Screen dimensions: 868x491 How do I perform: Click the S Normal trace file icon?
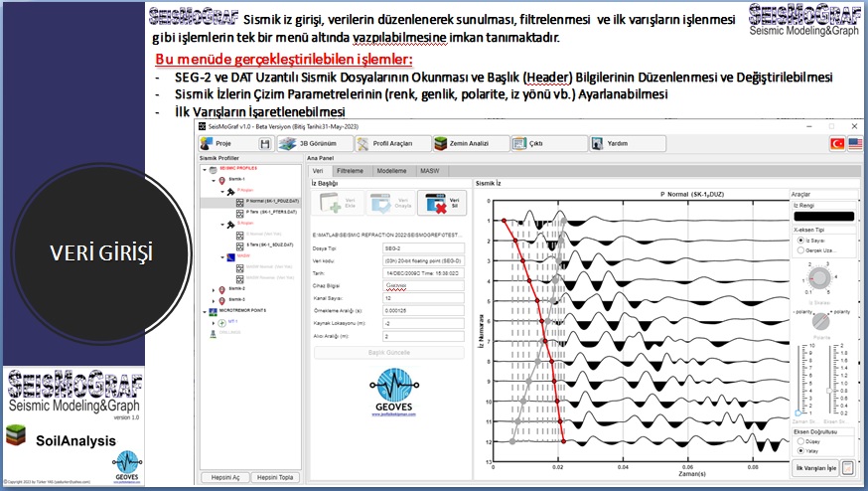pos(239,235)
